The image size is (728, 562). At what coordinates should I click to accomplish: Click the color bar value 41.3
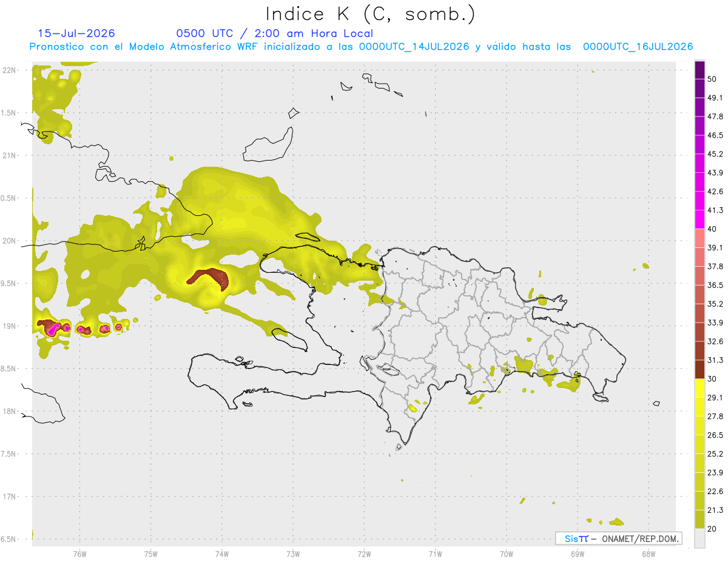[x=715, y=210]
